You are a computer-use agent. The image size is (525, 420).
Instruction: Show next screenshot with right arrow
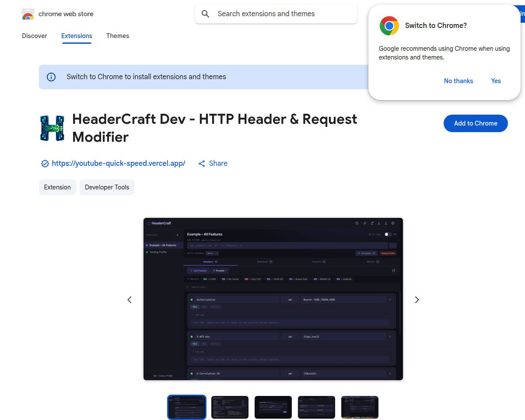pyautogui.click(x=417, y=300)
